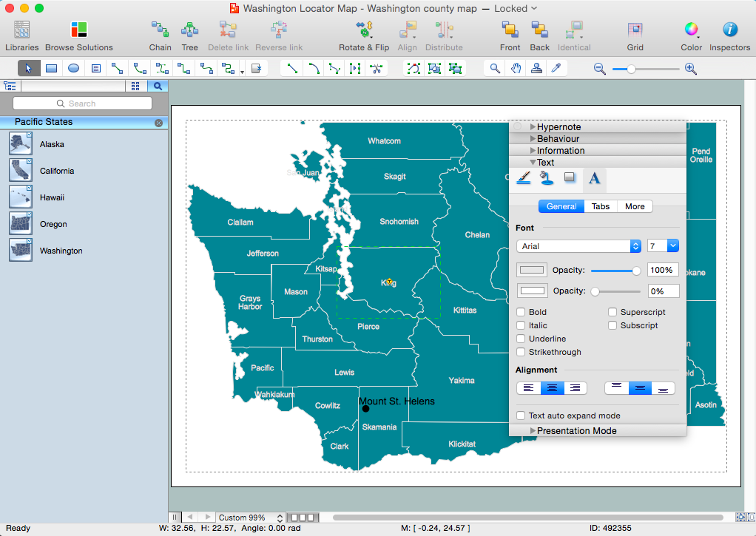
Task: Click the text opacity slider handle
Action: (x=636, y=271)
